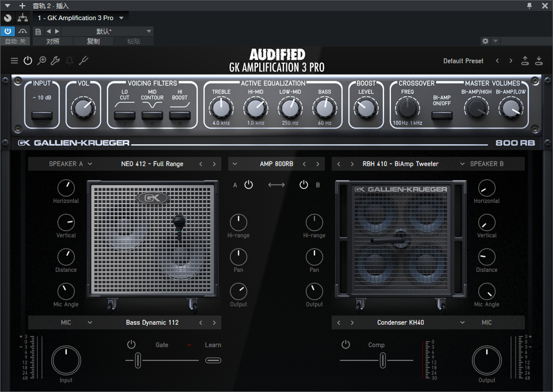Screen dimensions: 553x392
Task: Toggle the HI BOOST switch
Action: (180, 116)
